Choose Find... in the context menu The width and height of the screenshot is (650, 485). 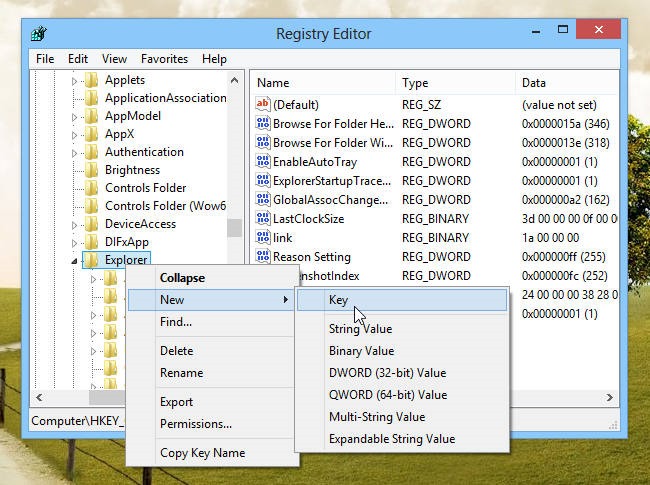212,322
